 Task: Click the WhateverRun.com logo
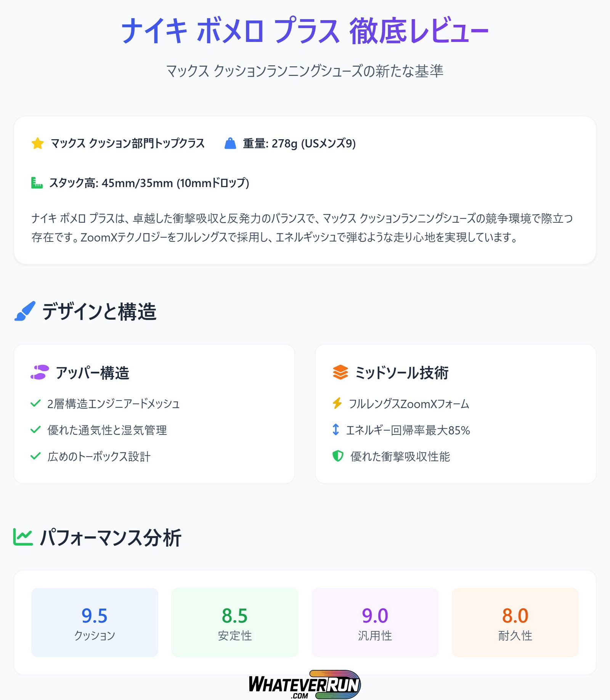pyautogui.click(x=305, y=685)
